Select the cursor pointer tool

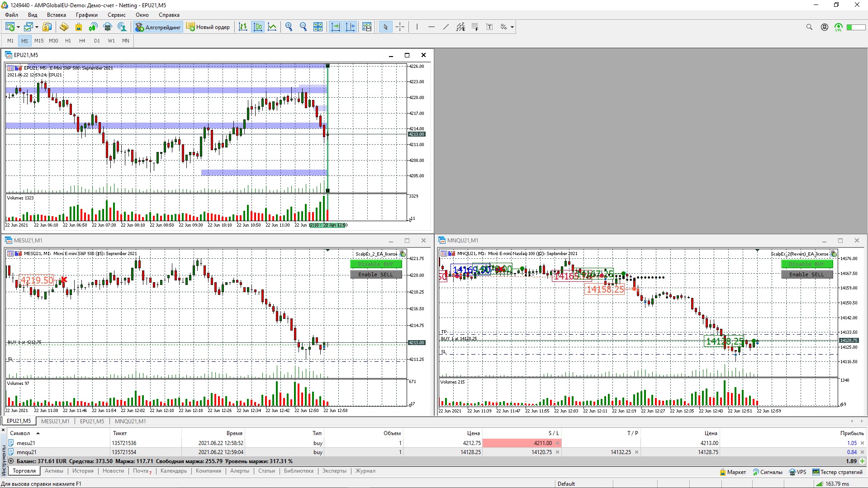[385, 27]
